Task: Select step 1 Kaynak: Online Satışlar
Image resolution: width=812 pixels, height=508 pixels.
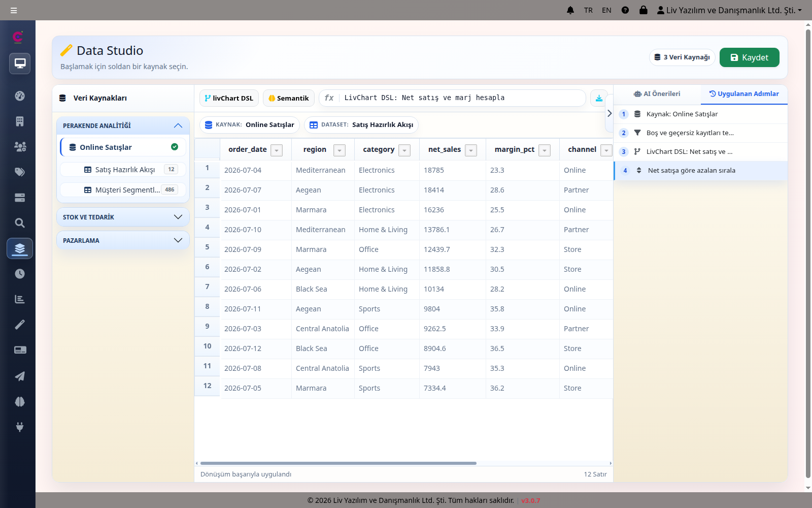Action: pos(700,114)
